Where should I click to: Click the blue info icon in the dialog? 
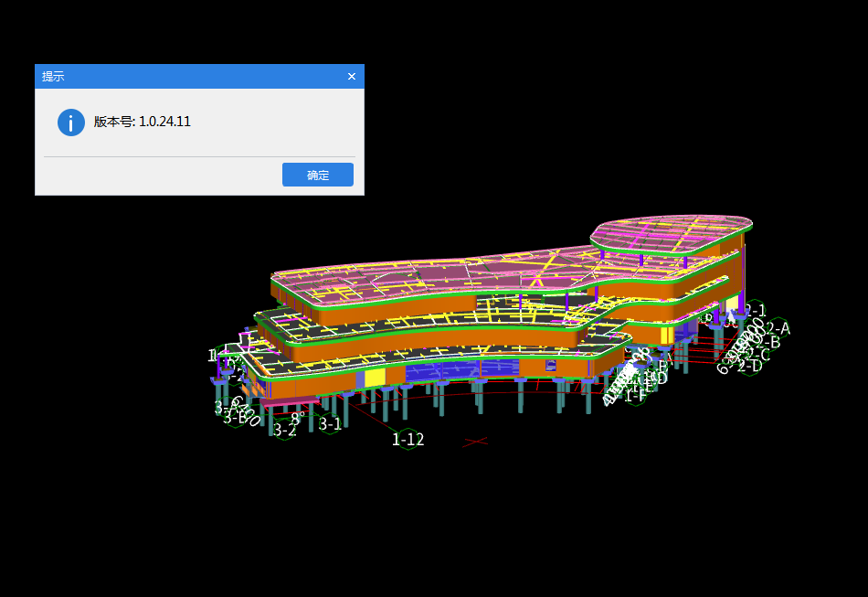[x=71, y=123]
